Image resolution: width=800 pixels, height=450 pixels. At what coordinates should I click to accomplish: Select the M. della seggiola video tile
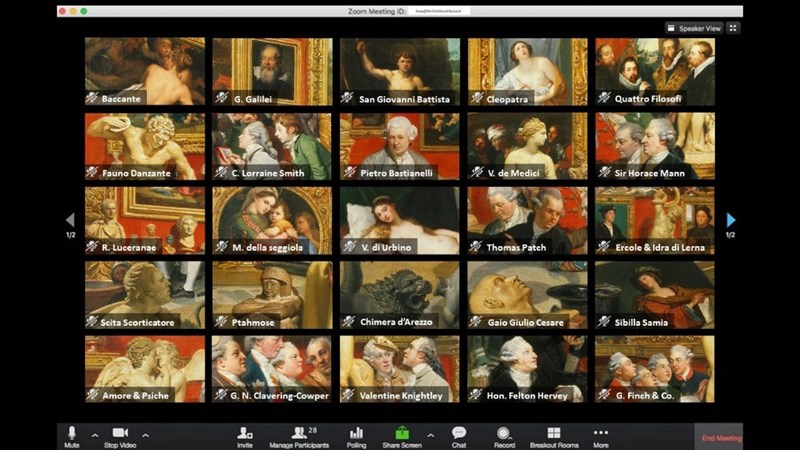pyautogui.click(x=272, y=220)
